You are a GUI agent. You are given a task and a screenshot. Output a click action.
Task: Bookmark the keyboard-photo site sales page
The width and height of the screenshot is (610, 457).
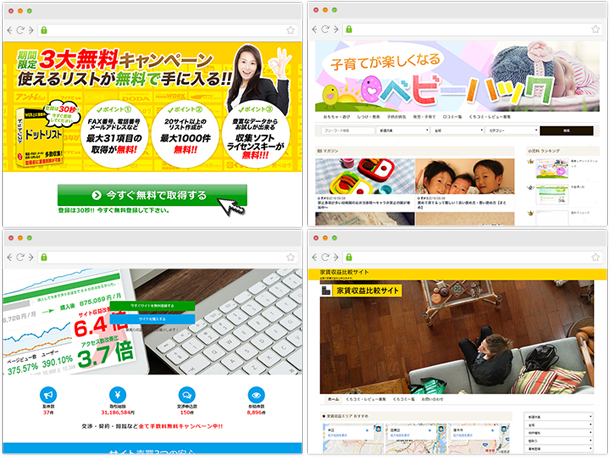[x=290, y=257]
